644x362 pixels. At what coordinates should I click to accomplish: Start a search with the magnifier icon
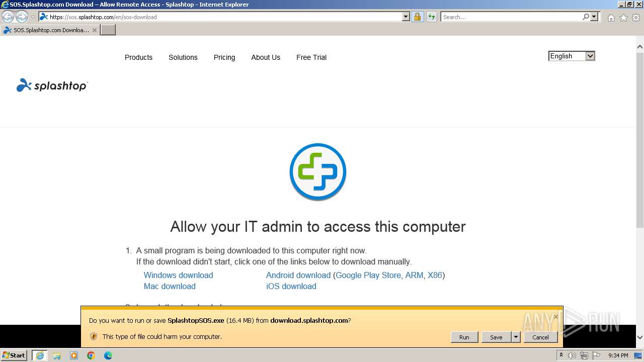586,17
